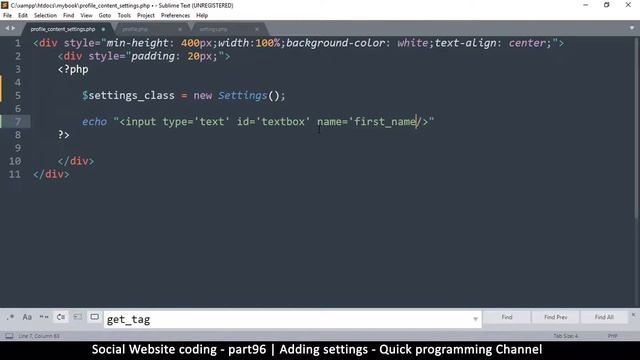Image resolution: width=640 pixels, height=360 pixels.
Task: Click the 'first_name attribute value
Action: coord(382,122)
